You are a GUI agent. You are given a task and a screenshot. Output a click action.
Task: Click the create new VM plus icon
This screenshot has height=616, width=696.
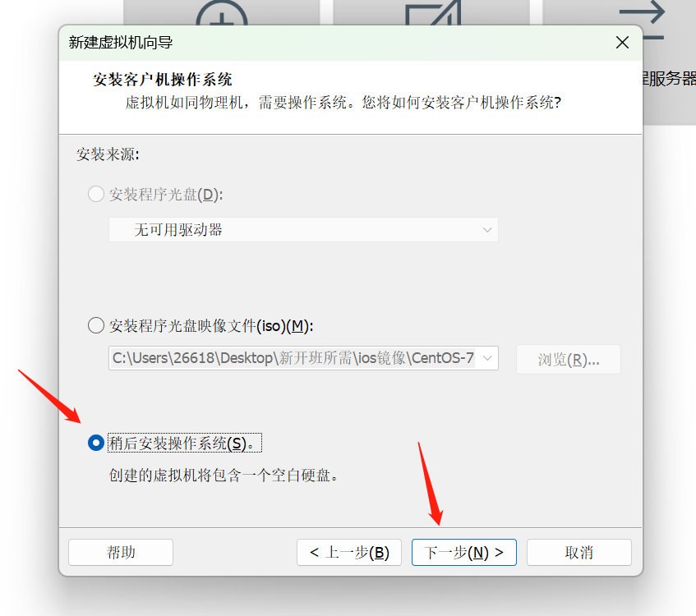(222, 13)
